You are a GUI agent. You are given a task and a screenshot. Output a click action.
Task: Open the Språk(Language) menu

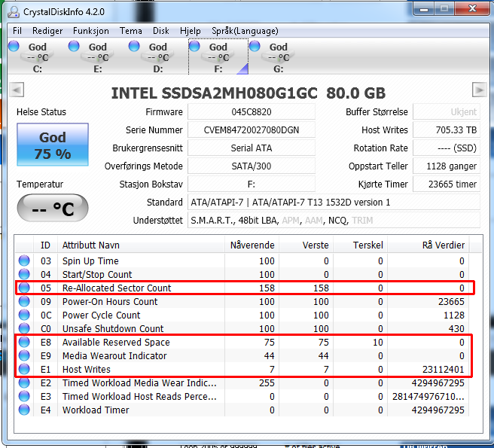pyautogui.click(x=245, y=31)
